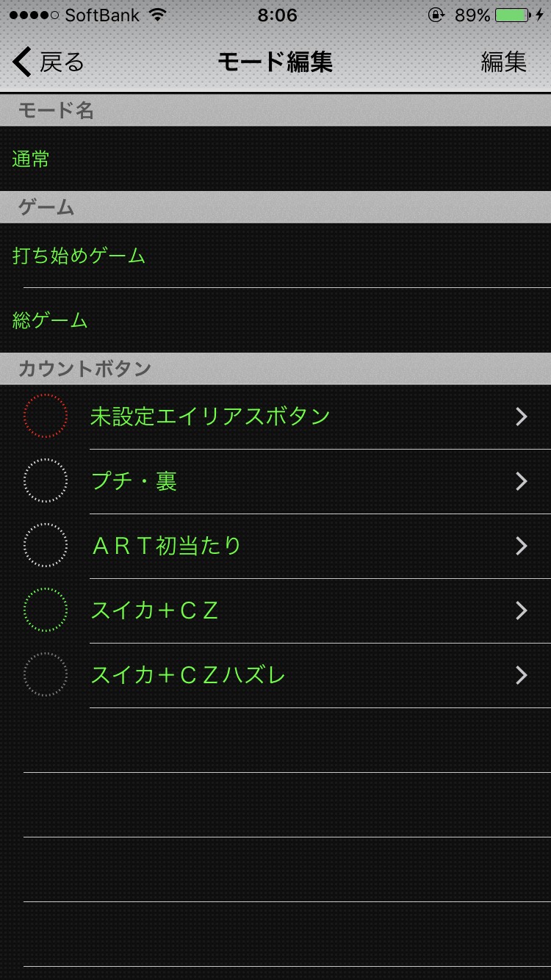Image resolution: width=551 pixels, height=980 pixels.
Task: Tap the Wi-Fi signal icon
Action: pos(157,15)
